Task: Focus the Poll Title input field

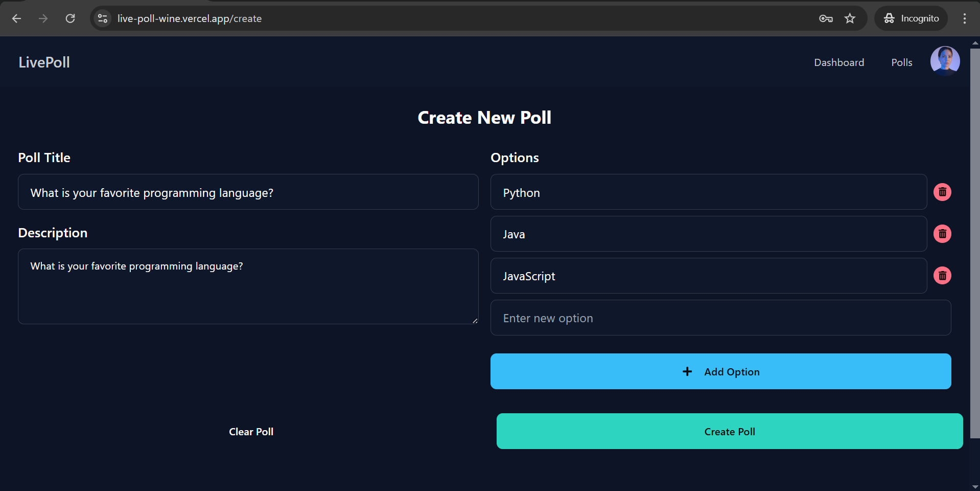Action: (x=248, y=192)
